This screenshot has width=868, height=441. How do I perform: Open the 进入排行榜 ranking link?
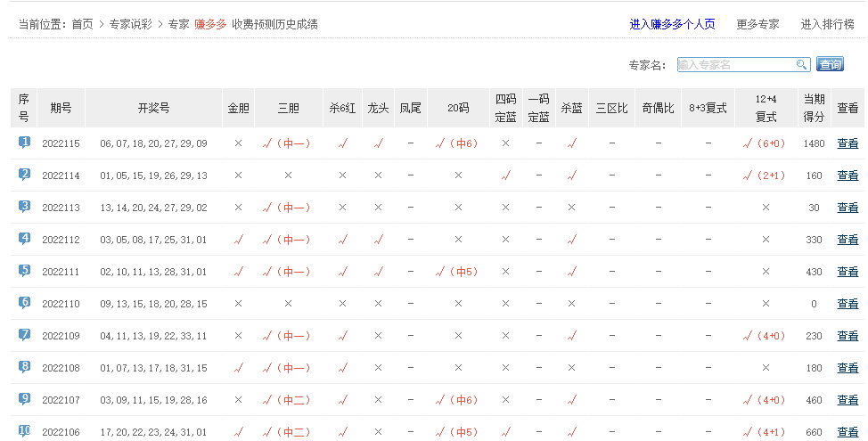[827, 24]
